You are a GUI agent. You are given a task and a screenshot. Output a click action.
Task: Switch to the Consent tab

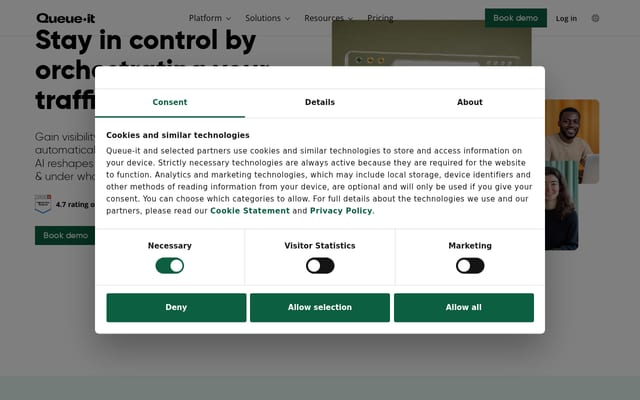click(170, 102)
